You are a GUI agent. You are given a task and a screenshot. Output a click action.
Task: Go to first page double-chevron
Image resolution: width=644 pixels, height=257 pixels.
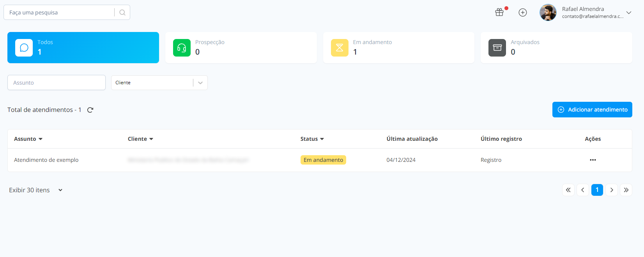568,190
